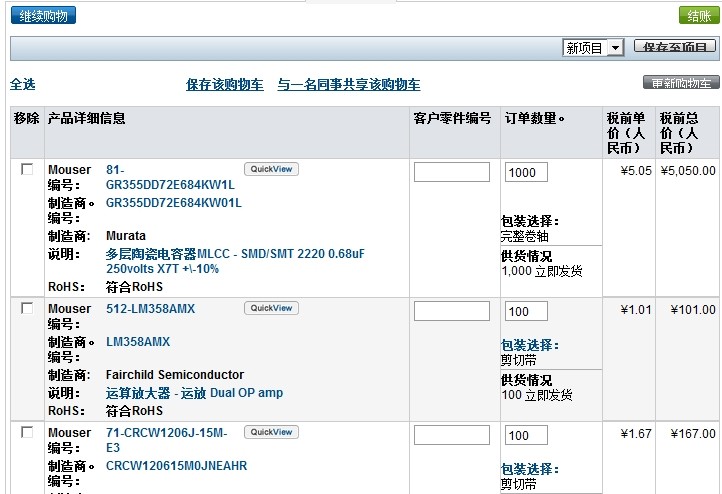The width and height of the screenshot is (722, 494).
Task: Click 包装选择 link in CRCW1206 row
Action: (x=530, y=470)
